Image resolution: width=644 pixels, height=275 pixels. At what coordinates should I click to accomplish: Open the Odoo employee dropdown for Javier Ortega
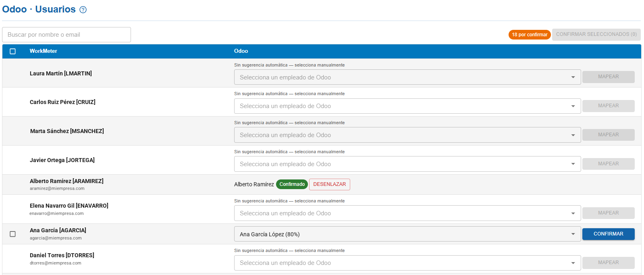pyautogui.click(x=407, y=164)
